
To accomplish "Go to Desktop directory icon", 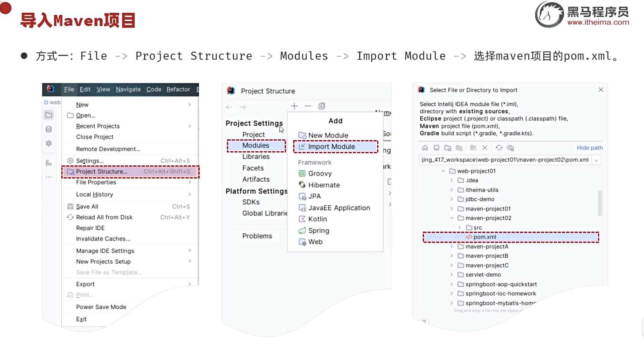I will point(436,148).
